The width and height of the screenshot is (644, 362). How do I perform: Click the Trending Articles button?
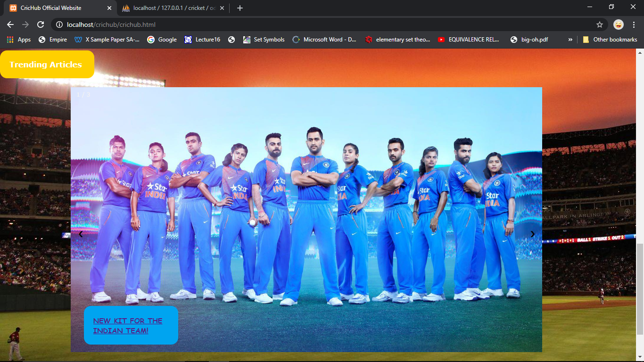[x=47, y=65]
